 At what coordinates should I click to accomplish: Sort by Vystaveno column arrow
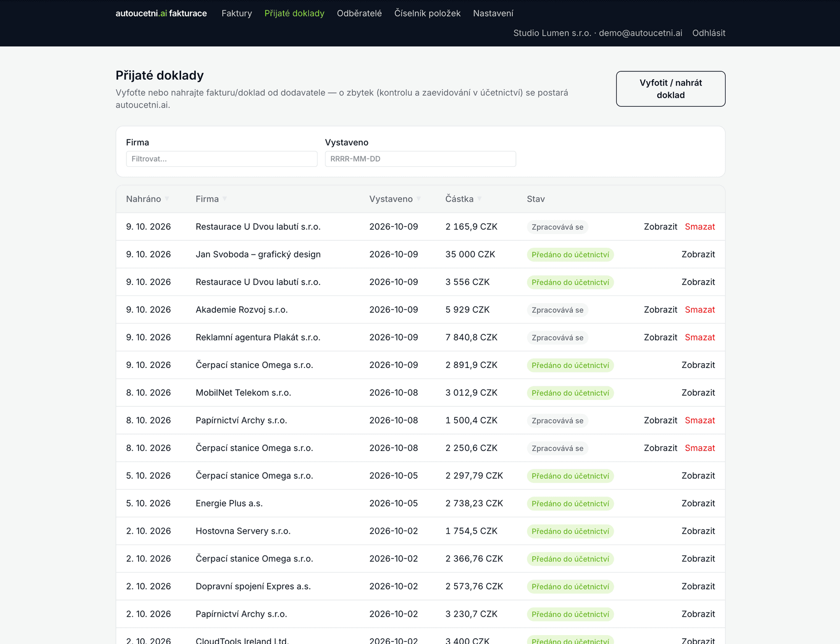tap(418, 199)
